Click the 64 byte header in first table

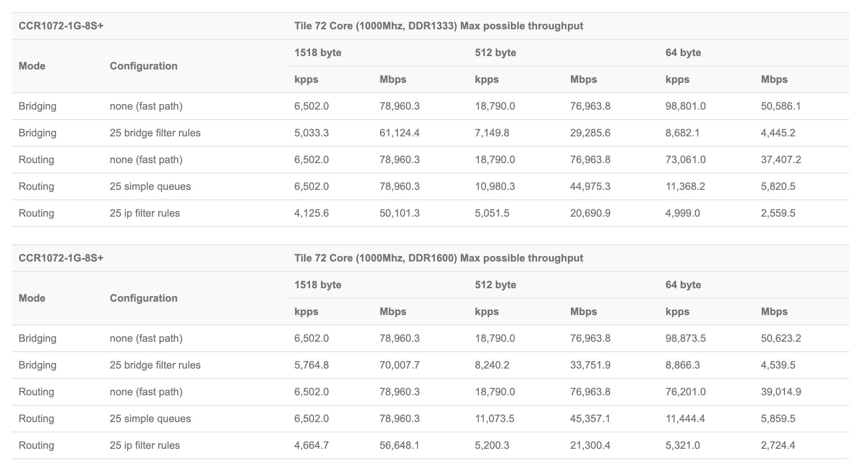click(683, 53)
